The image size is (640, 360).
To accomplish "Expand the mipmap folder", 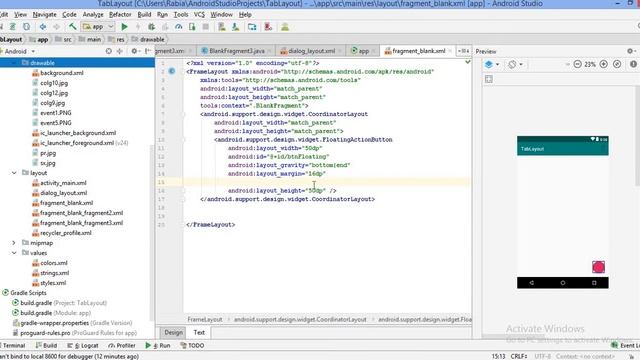I will point(14,243).
